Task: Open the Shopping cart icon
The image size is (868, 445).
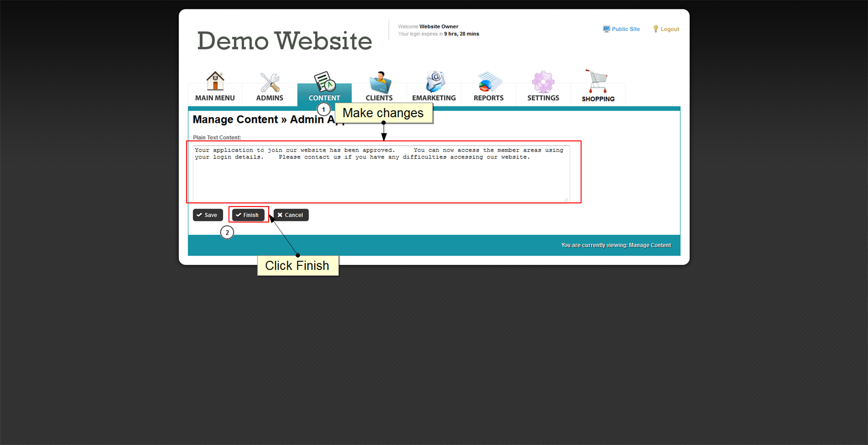Action: pyautogui.click(x=597, y=82)
